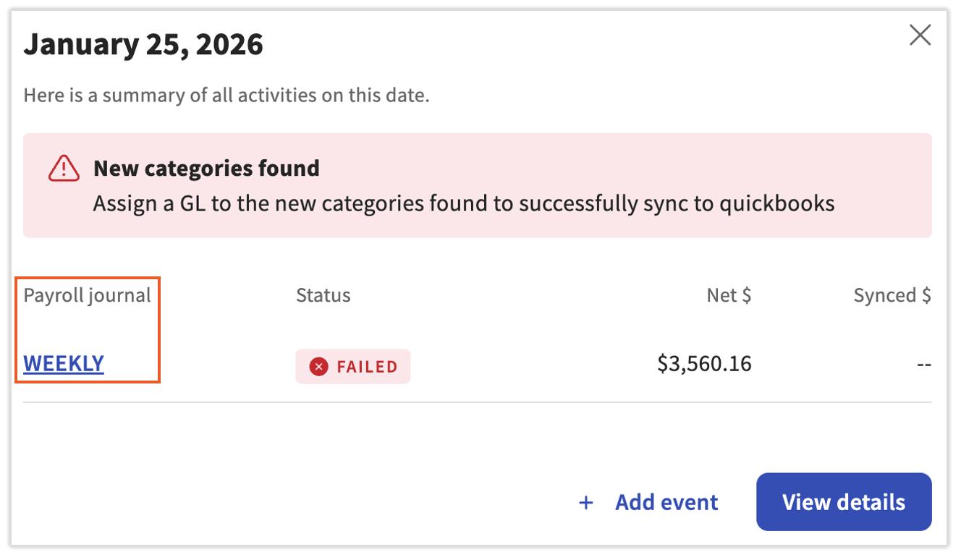This screenshot has height=560, width=961.
Task: Click the January 25, 2026 title
Action: tap(143, 45)
